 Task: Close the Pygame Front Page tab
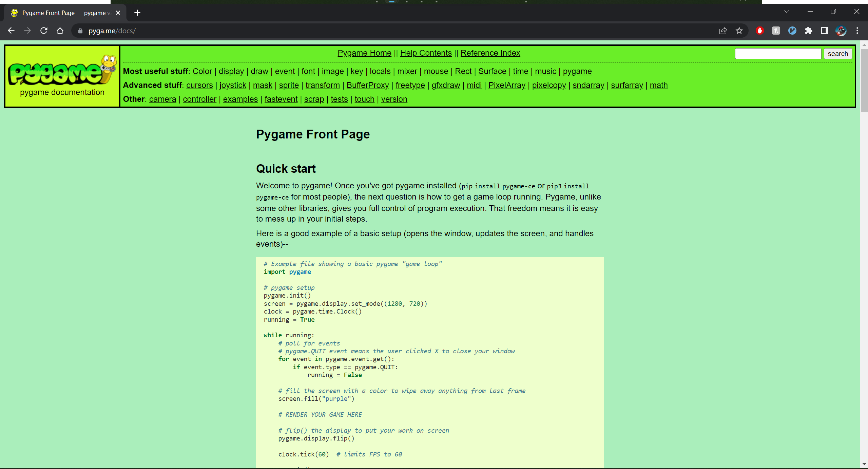[118, 13]
